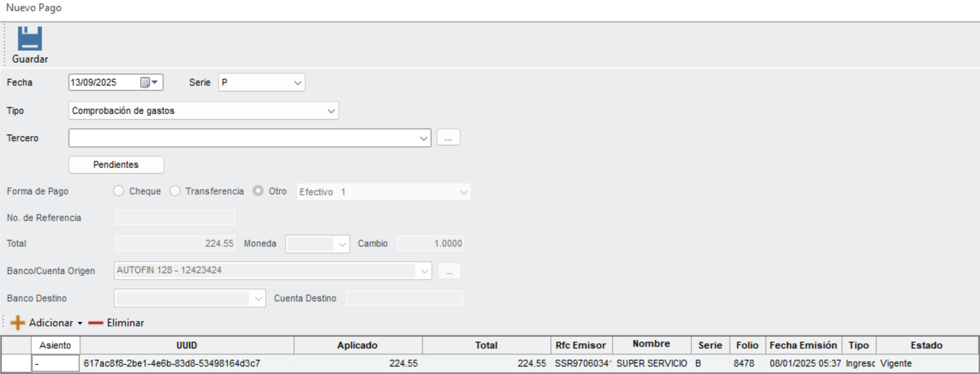This screenshot has height=374, width=980.
Task: Open the Tercero ellipsis browse button
Action: (x=449, y=138)
